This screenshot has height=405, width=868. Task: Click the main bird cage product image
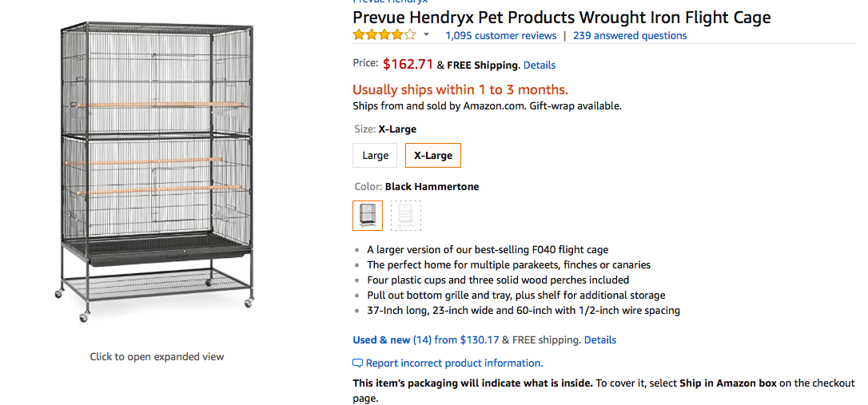156,172
